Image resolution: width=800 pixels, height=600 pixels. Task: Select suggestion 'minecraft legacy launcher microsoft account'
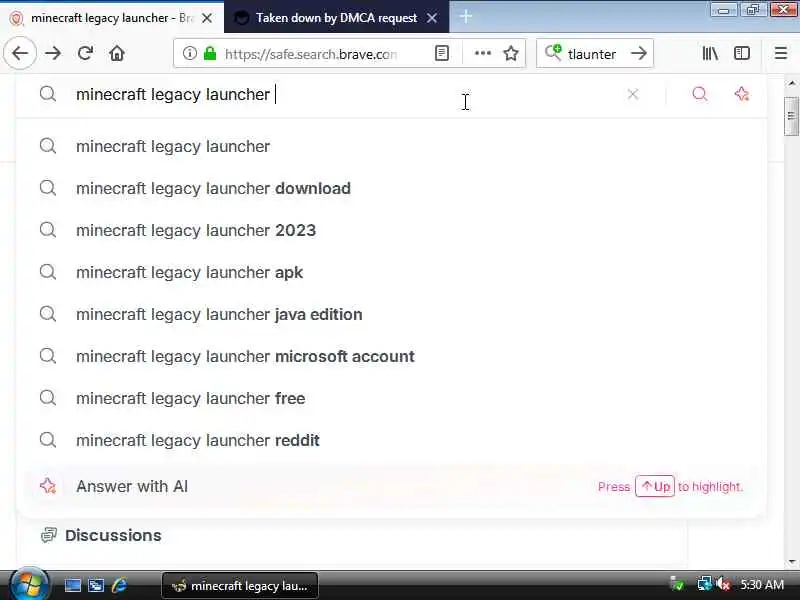[x=391, y=356]
